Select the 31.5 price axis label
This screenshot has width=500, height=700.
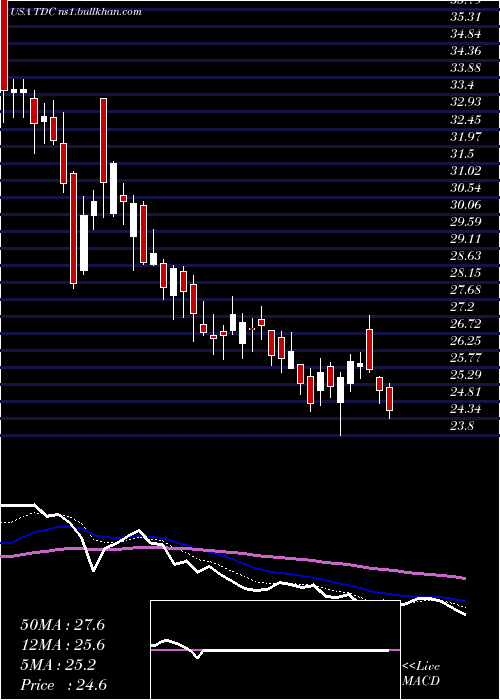462,154
